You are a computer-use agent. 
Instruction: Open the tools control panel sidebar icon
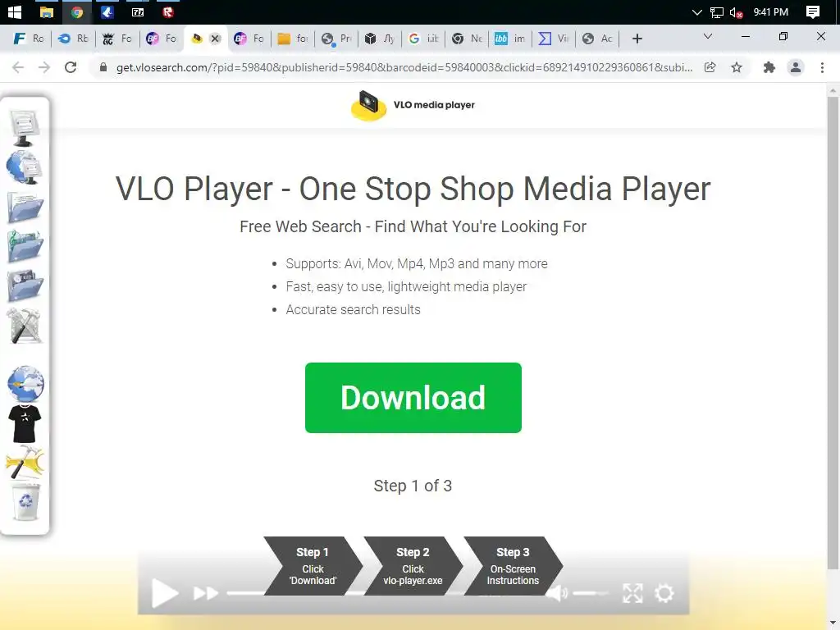point(25,326)
